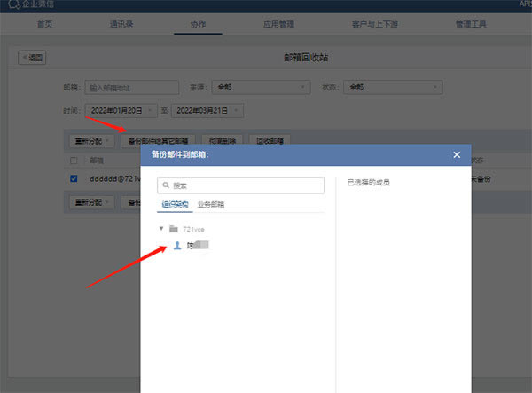Switch to 组织架构 organization tab in dialog
Image resolution: width=532 pixels, height=393 pixels.
pos(175,204)
